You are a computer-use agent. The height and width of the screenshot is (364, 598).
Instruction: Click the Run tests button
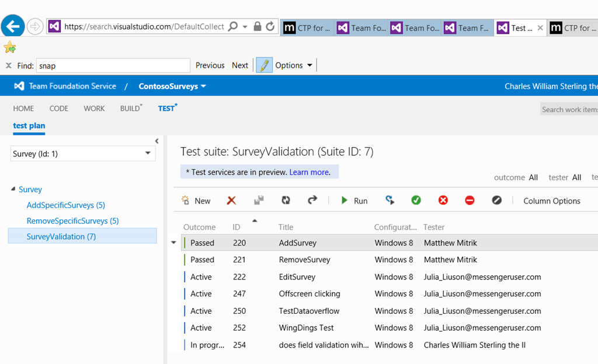coord(354,201)
